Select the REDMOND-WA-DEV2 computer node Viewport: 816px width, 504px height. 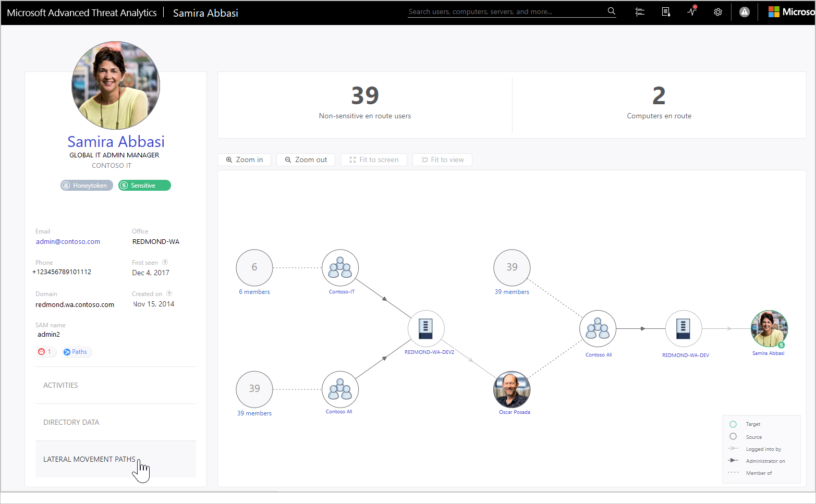click(x=426, y=328)
